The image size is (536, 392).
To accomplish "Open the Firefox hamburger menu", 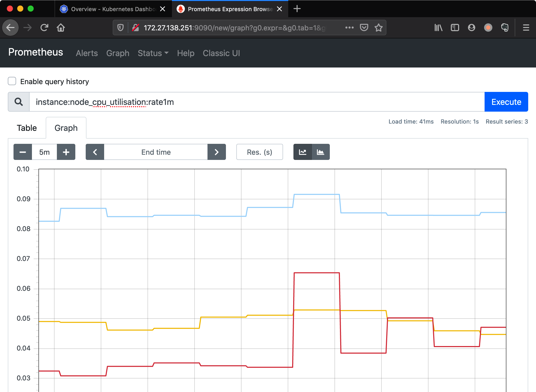I will click(526, 28).
